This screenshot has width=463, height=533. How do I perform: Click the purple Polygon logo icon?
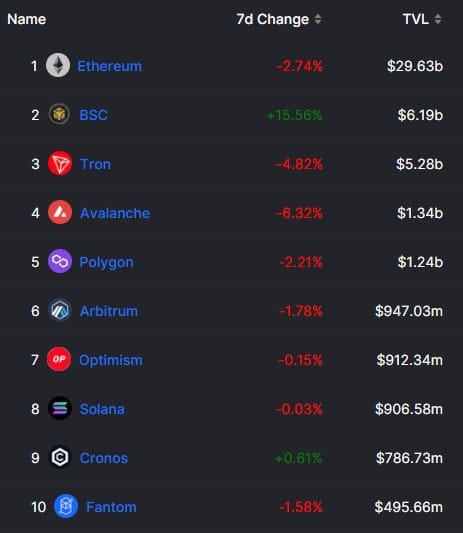point(60,261)
